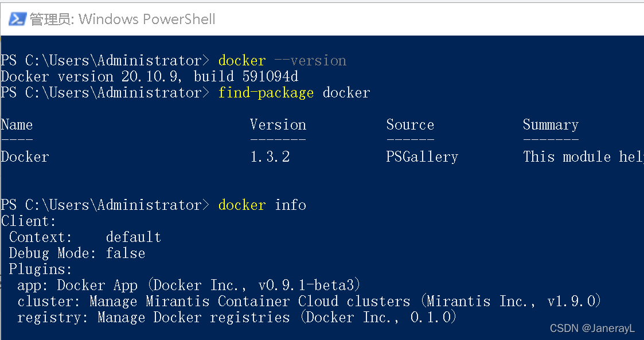This screenshot has width=644, height=340.
Task: Click the CSDN @JanerayL watermark
Action: [x=592, y=328]
